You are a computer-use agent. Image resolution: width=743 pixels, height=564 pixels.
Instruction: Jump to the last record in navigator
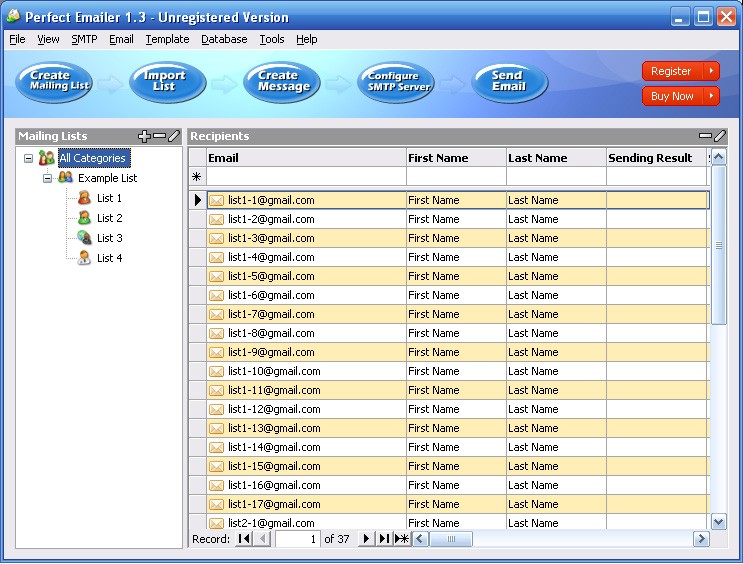pos(384,539)
